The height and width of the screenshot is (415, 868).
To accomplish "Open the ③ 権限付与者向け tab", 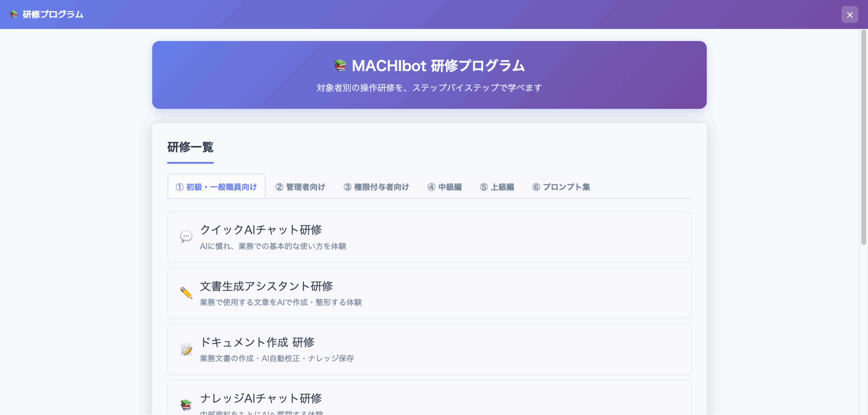I will pos(376,187).
